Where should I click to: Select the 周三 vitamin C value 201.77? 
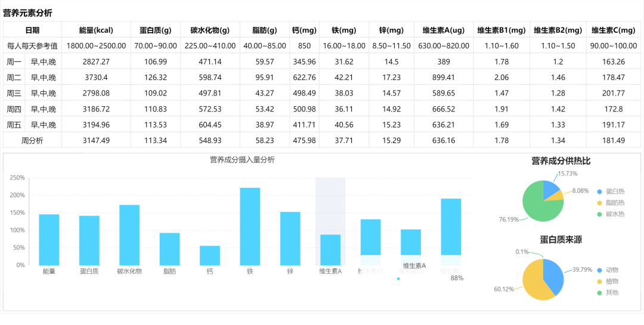(x=613, y=93)
